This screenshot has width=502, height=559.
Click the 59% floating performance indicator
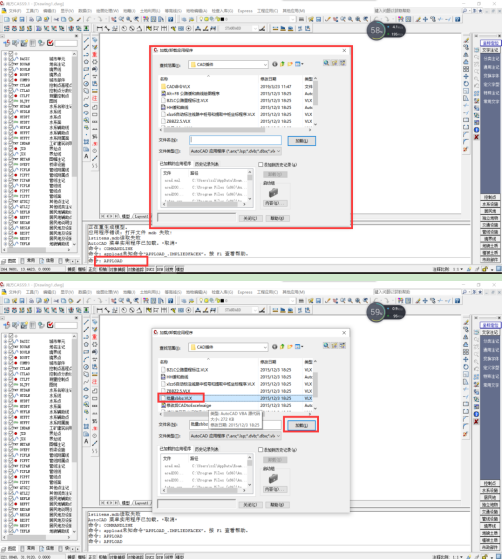coord(376,313)
